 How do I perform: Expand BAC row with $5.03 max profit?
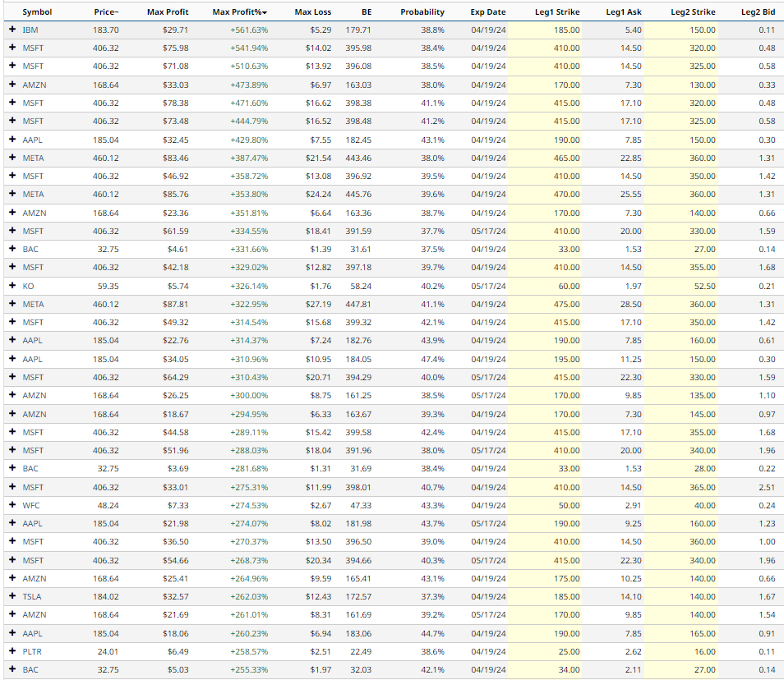(12, 669)
